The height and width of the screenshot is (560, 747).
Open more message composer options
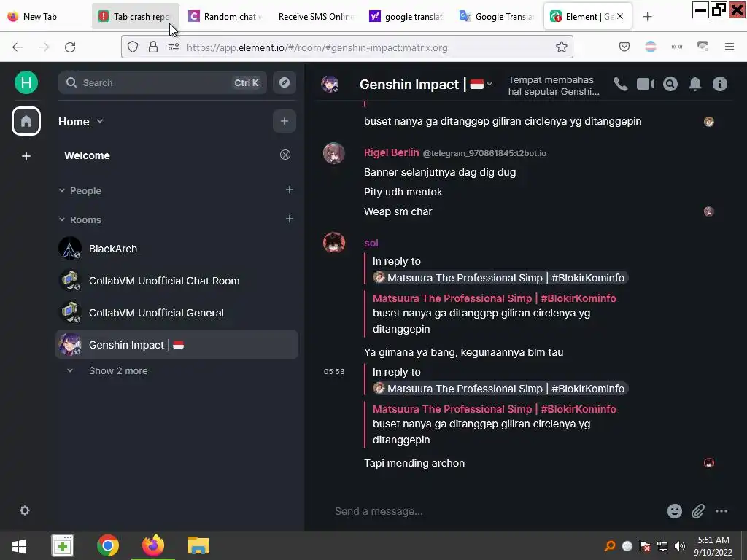point(721,511)
